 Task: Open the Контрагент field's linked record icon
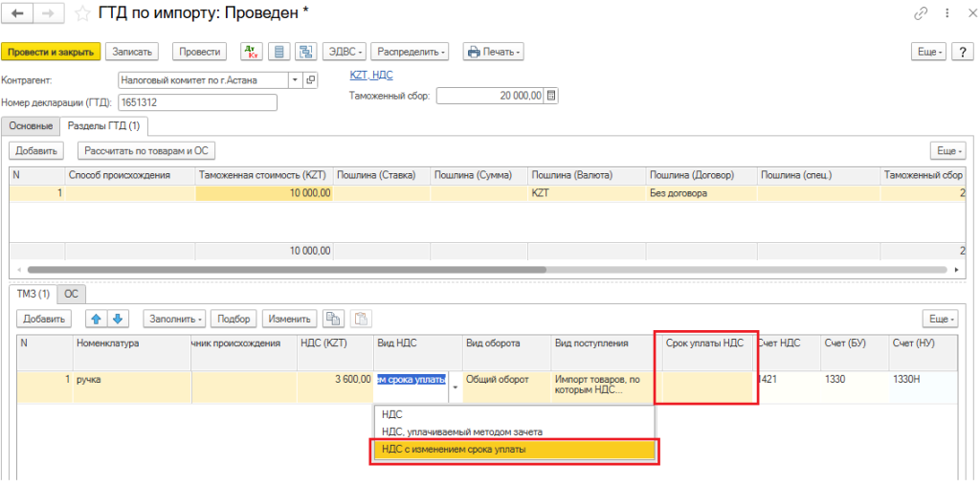(x=310, y=80)
